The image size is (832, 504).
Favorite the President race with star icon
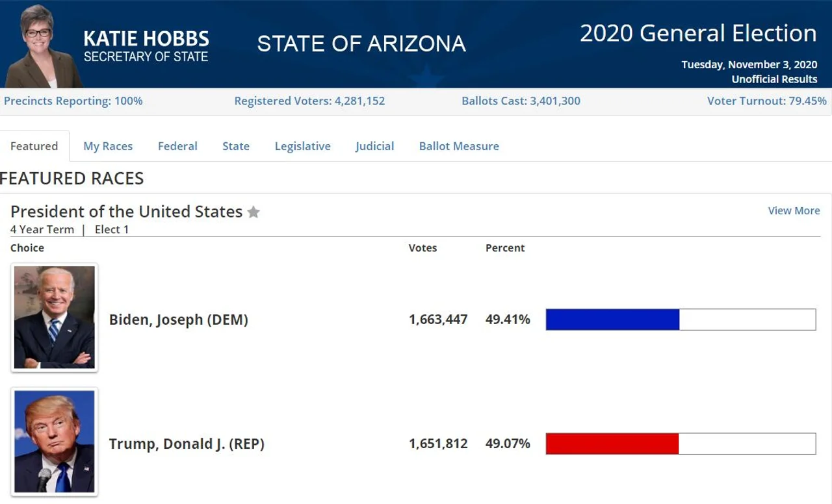click(x=253, y=212)
